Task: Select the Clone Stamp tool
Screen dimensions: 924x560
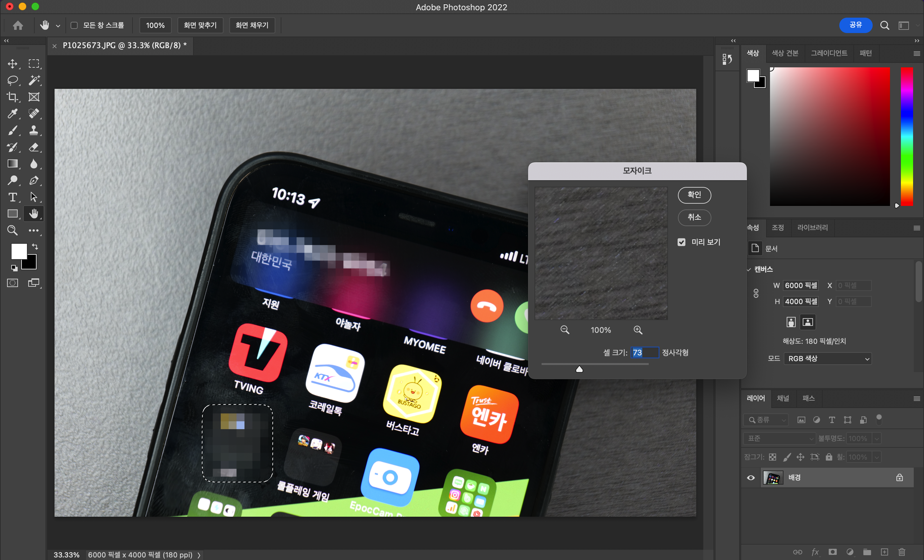Action: [x=34, y=131]
